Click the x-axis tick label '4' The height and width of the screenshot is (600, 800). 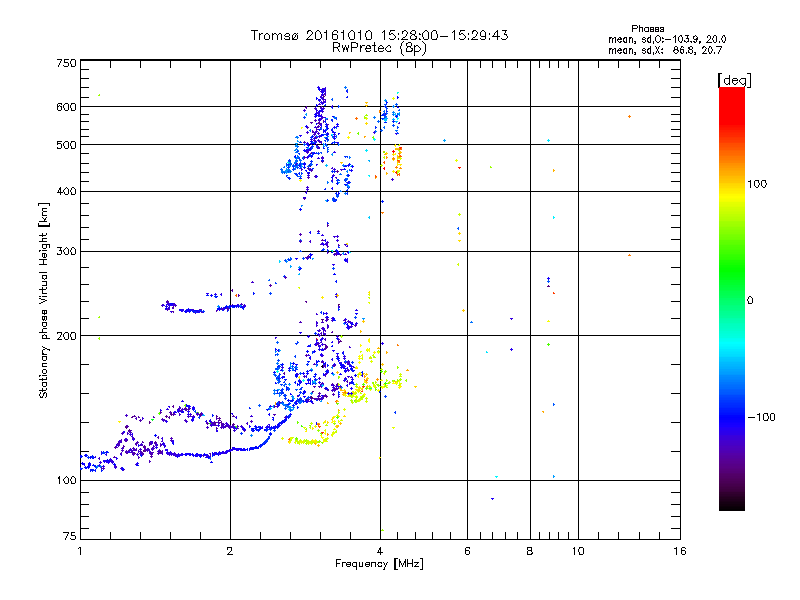click(x=380, y=551)
